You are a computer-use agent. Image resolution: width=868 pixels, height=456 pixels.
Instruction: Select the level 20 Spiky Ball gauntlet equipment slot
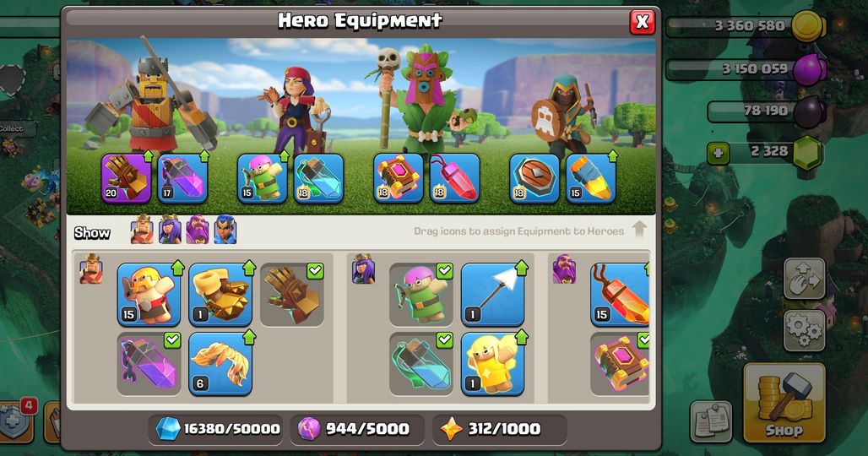point(126,179)
